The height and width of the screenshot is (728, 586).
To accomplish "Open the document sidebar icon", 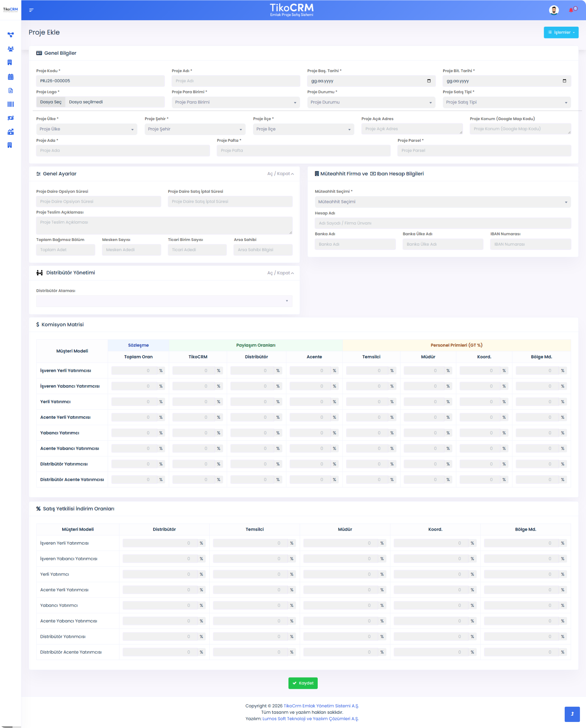I will [x=11, y=91].
